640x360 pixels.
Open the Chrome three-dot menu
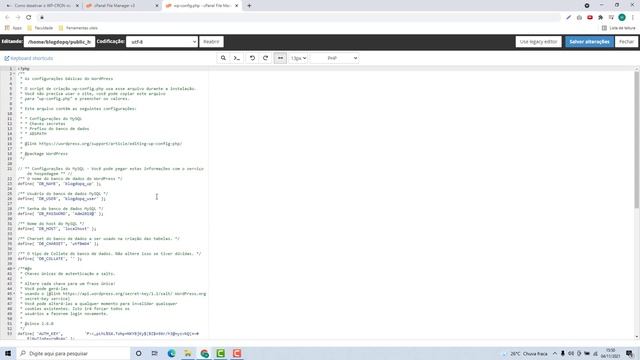(x=633, y=17)
